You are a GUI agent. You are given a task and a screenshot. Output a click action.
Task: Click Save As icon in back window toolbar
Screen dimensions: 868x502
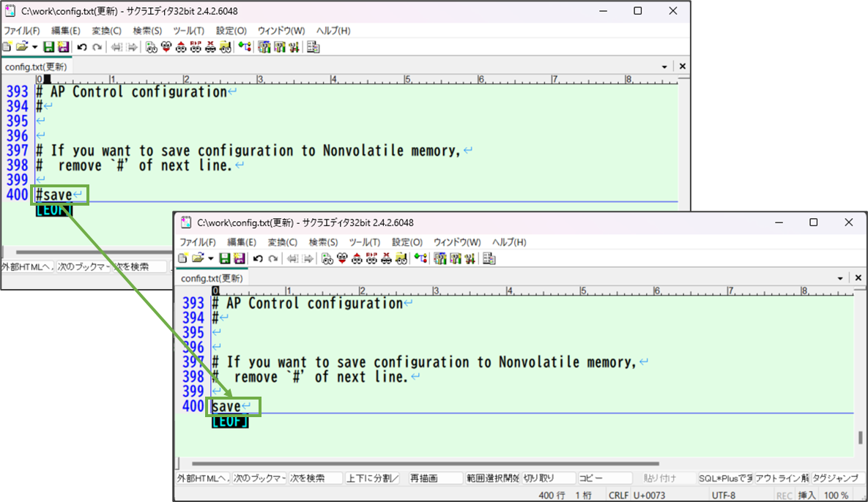(63, 47)
